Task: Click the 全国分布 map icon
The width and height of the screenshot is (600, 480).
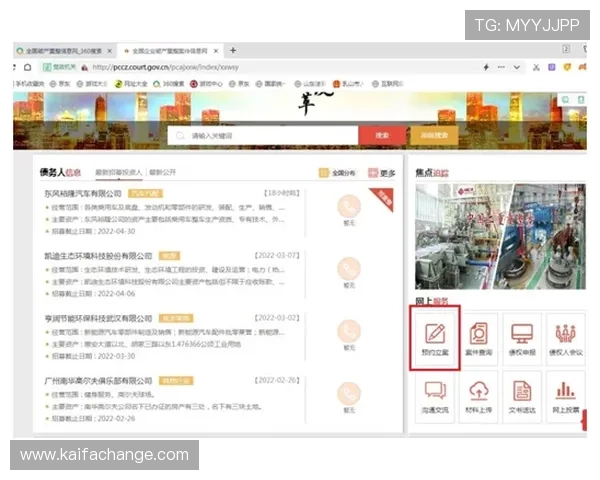Action: coord(323,173)
